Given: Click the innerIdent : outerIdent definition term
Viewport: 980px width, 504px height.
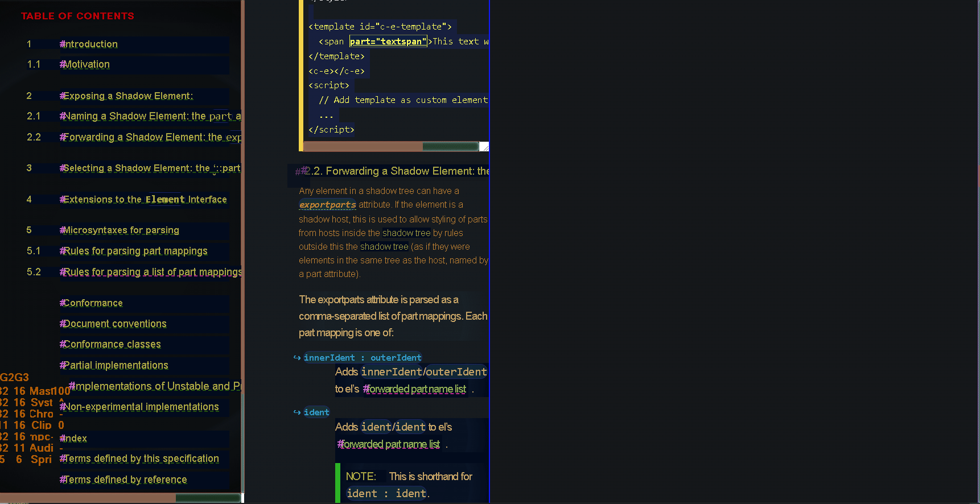Looking at the screenshot, I should pos(363,358).
